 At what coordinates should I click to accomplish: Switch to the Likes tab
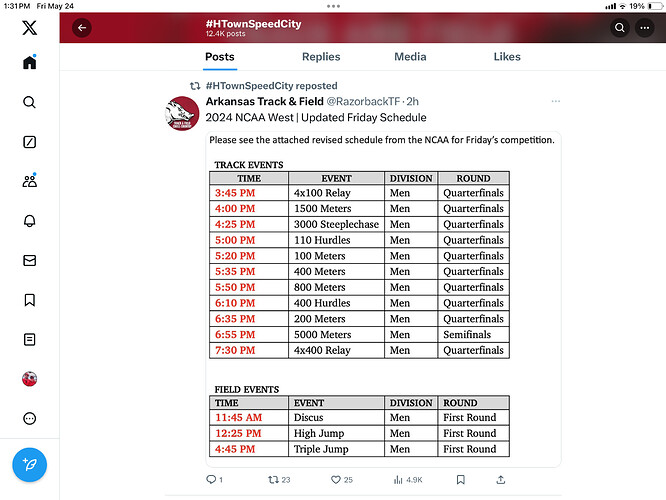click(x=507, y=57)
